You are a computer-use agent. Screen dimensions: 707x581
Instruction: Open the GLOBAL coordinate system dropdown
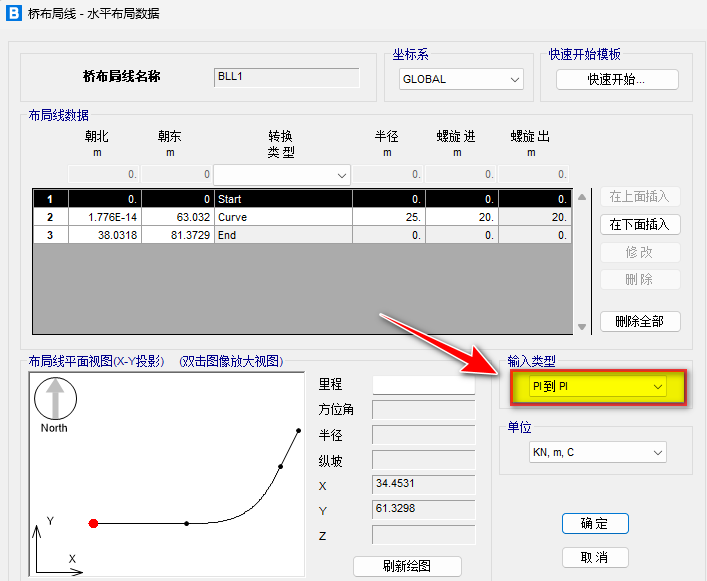coord(461,79)
